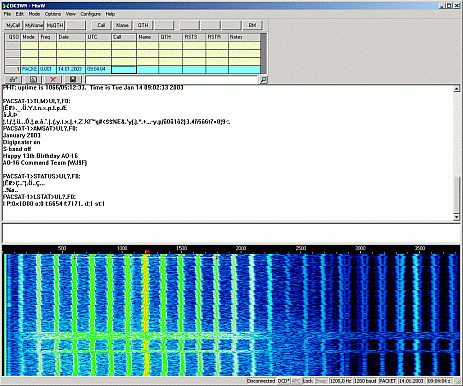Click the UTC column header in the log
463x386 pixels.
click(98, 37)
